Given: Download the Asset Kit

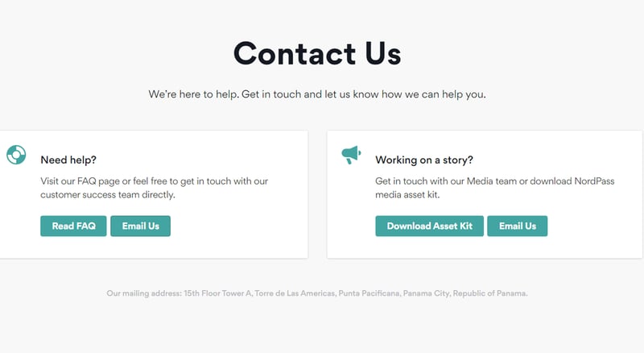Looking at the screenshot, I should pos(429,226).
